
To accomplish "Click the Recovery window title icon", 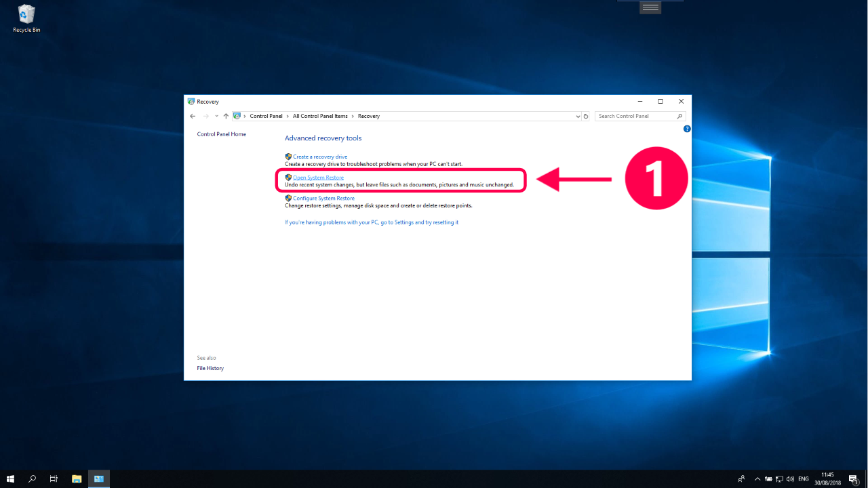I will point(191,102).
